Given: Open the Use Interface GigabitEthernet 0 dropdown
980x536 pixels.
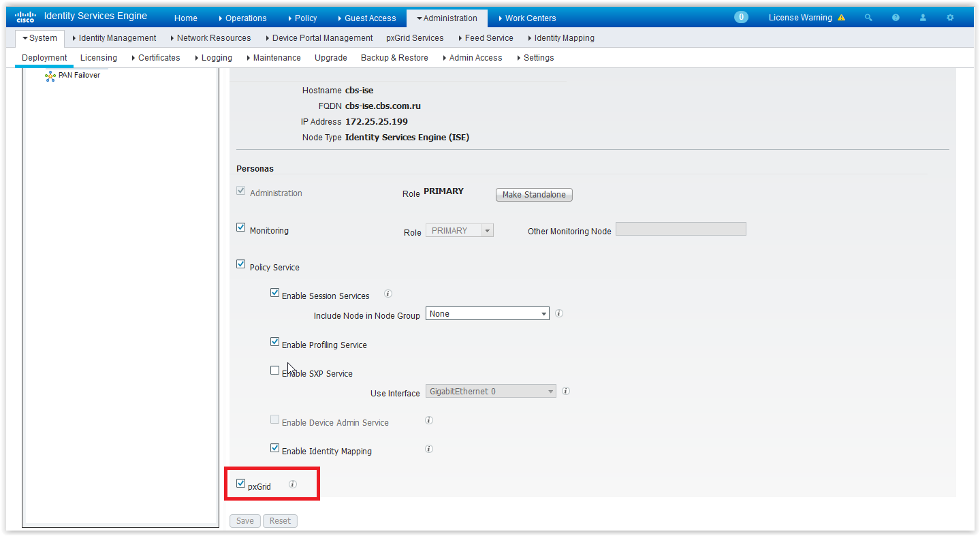Looking at the screenshot, I should [x=490, y=392].
